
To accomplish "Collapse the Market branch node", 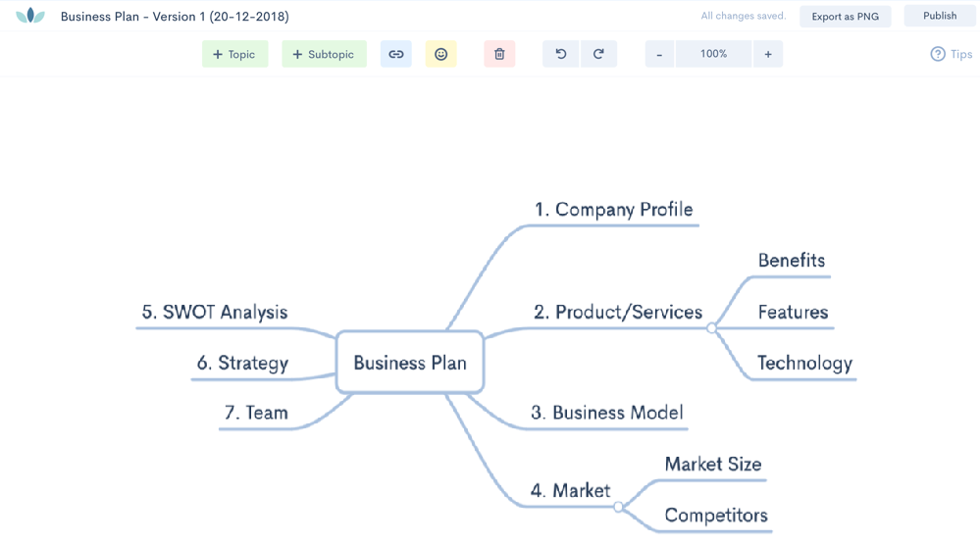I will pos(618,507).
